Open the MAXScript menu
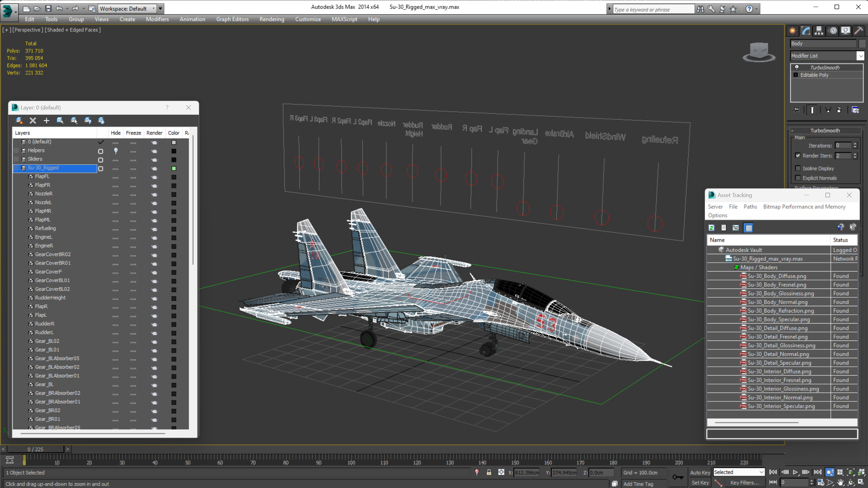The image size is (868, 488). coord(344,19)
